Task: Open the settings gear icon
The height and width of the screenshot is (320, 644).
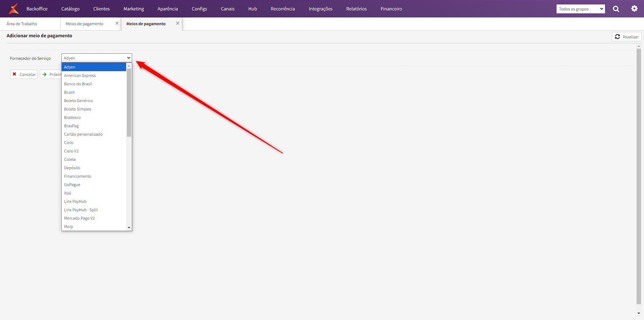Action: click(x=634, y=9)
